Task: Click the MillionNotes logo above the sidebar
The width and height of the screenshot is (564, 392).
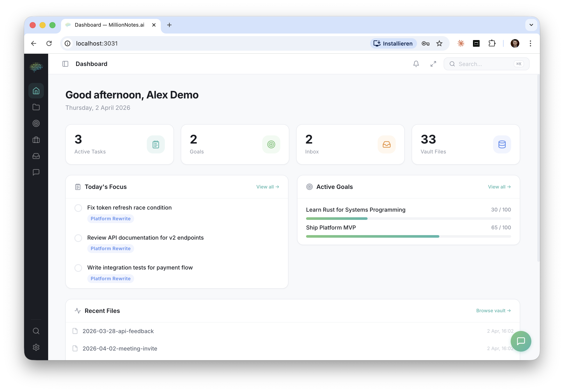Action: pos(36,67)
